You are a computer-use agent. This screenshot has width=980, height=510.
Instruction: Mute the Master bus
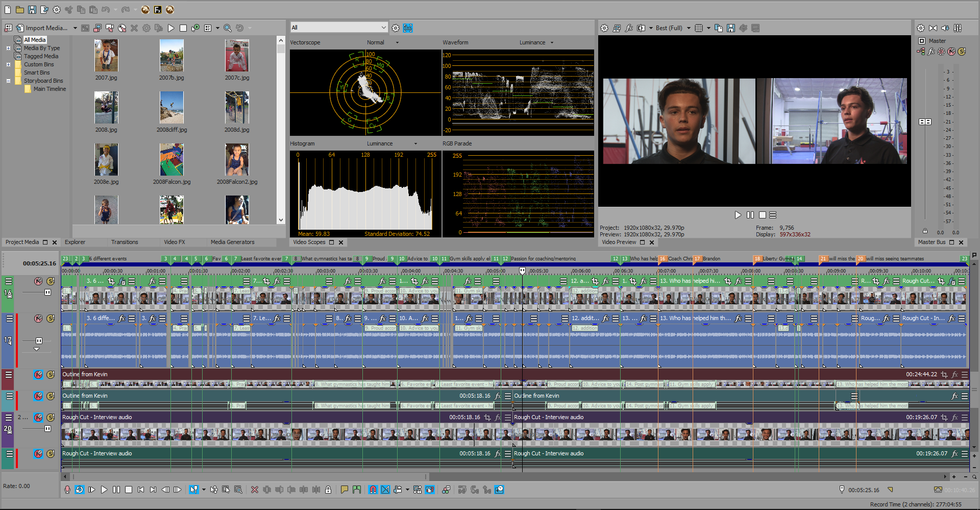[951, 52]
